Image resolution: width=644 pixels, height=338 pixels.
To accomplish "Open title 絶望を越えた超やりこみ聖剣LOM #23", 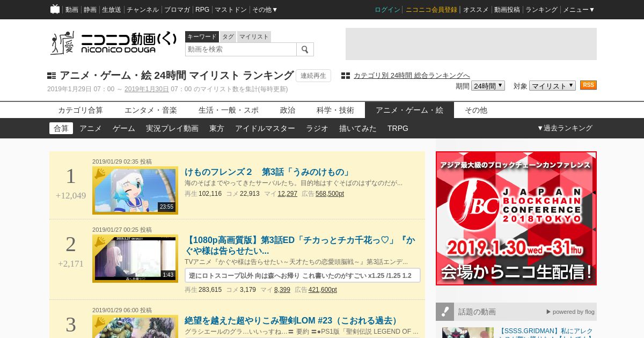I will (x=293, y=320).
